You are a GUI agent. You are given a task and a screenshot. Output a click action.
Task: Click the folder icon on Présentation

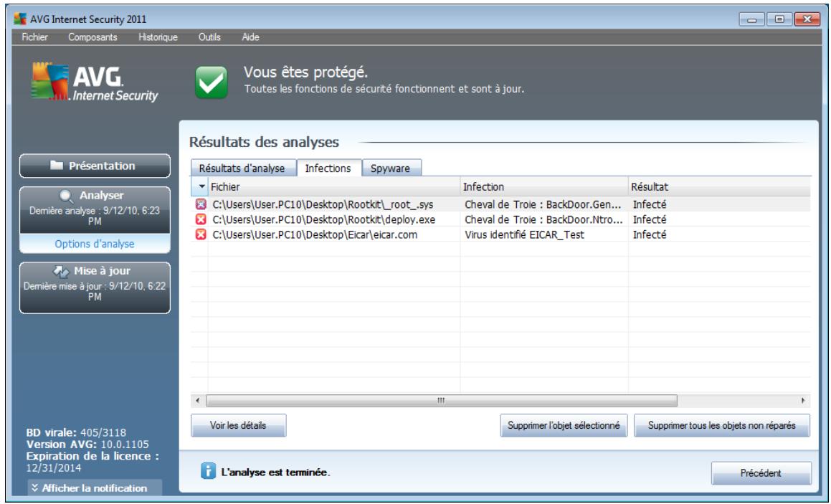tap(57, 166)
